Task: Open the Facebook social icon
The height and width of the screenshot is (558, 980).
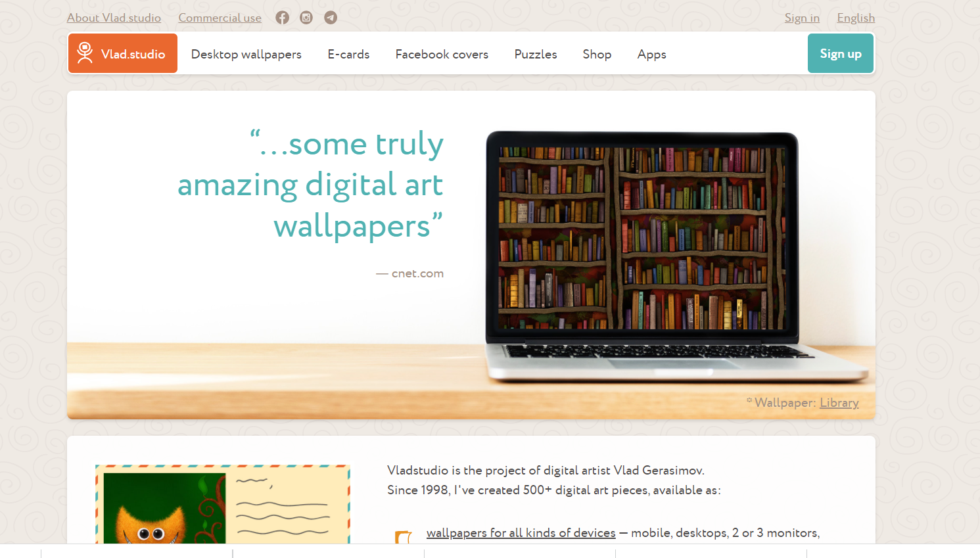Action: (282, 18)
